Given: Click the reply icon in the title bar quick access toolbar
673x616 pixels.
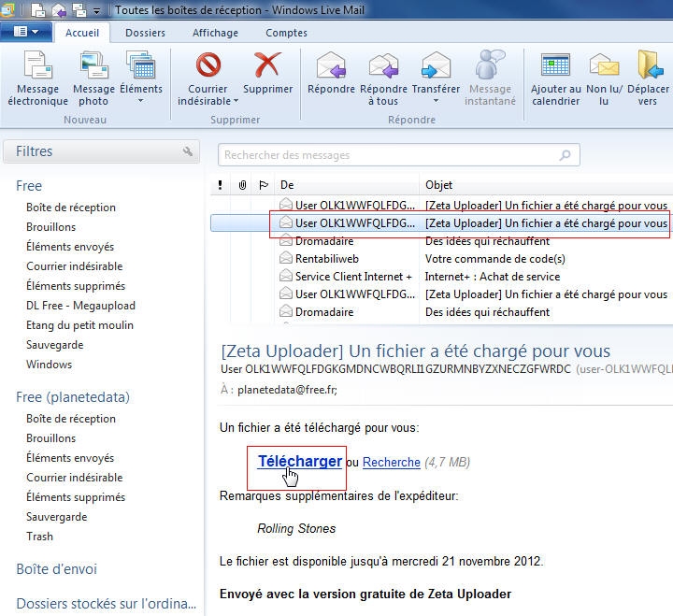Looking at the screenshot, I should coord(58,10).
